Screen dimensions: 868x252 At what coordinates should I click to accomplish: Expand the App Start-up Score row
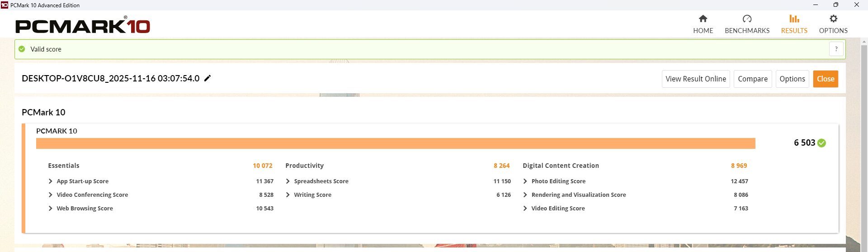click(50, 181)
